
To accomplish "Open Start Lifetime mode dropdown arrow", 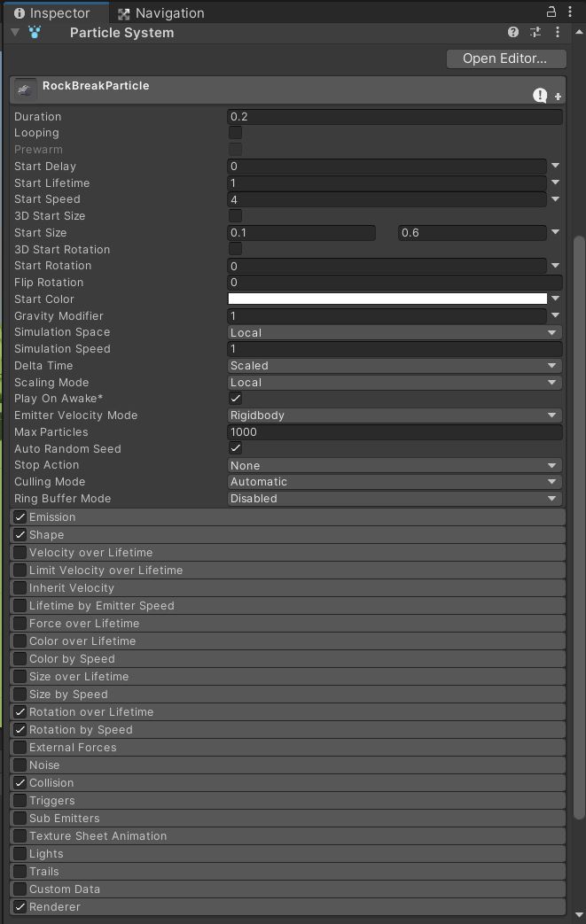I will [555, 182].
